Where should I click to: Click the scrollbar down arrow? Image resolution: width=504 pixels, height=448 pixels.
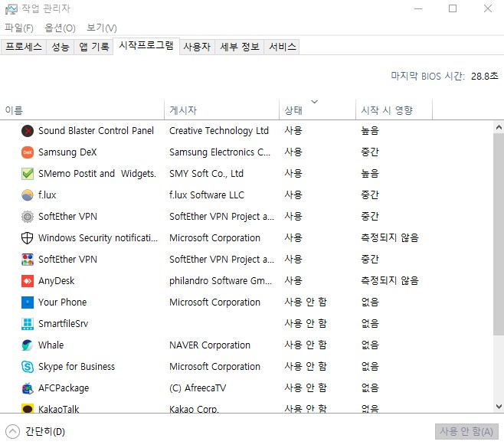tap(499, 407)
